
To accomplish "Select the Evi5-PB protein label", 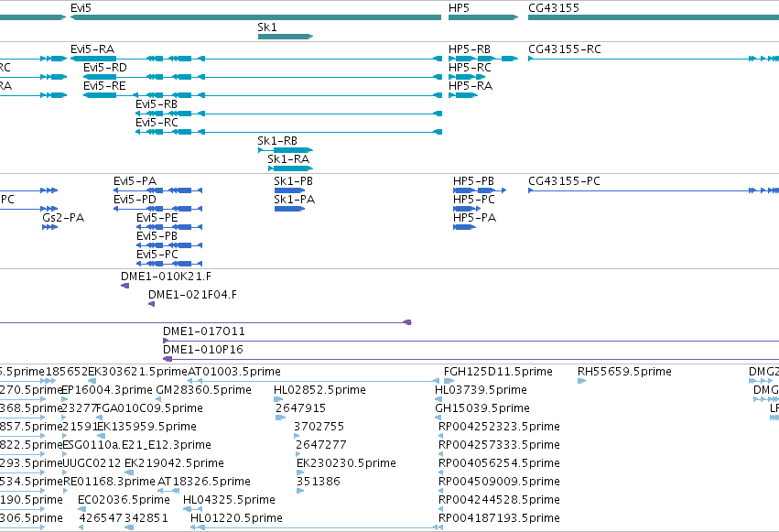I will (157, 236).
